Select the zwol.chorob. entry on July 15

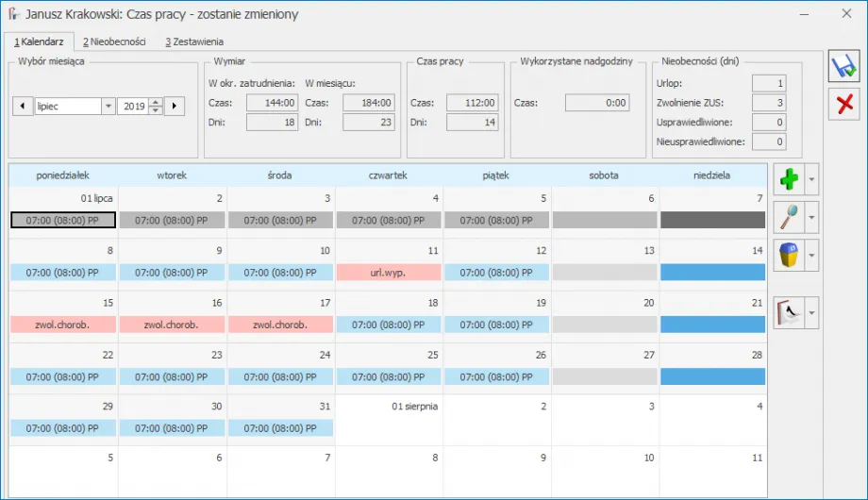pos(63,324)
